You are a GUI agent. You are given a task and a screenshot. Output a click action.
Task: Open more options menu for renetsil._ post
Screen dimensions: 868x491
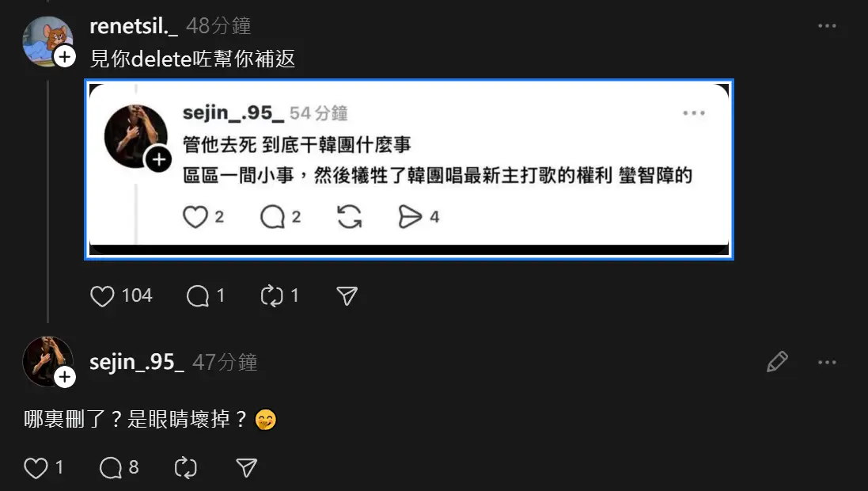(x=827, y=26)
